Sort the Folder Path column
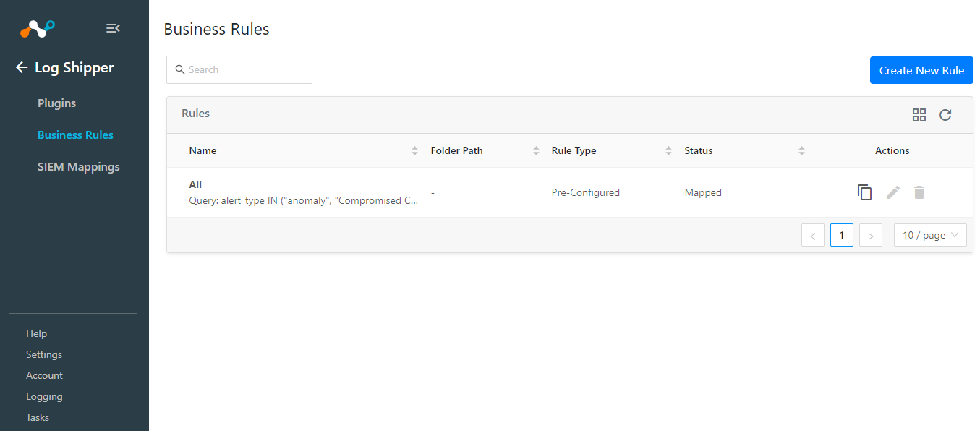 click(x=536, y=150)
